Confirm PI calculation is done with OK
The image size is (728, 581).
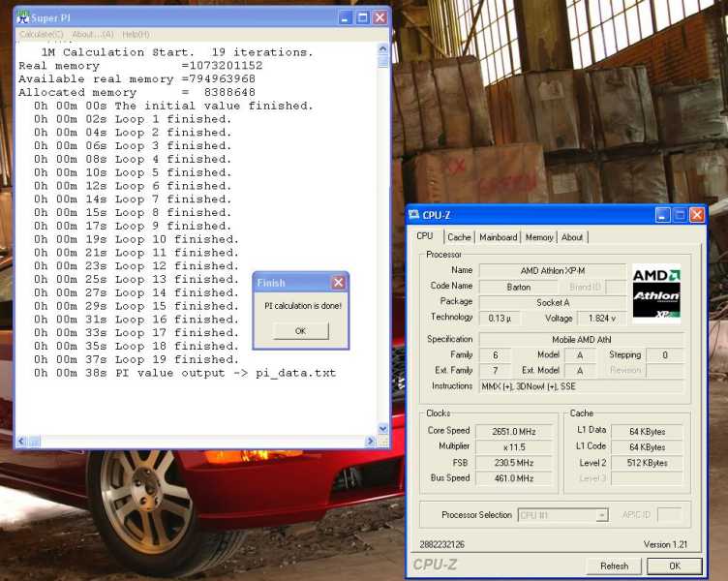click(x=300, y=331)
